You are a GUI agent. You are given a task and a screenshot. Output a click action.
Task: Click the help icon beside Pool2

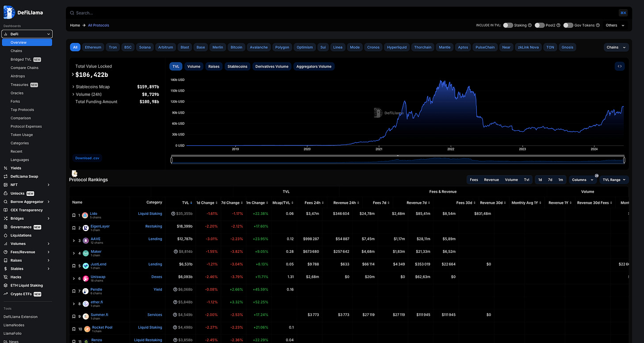point(559,25)
